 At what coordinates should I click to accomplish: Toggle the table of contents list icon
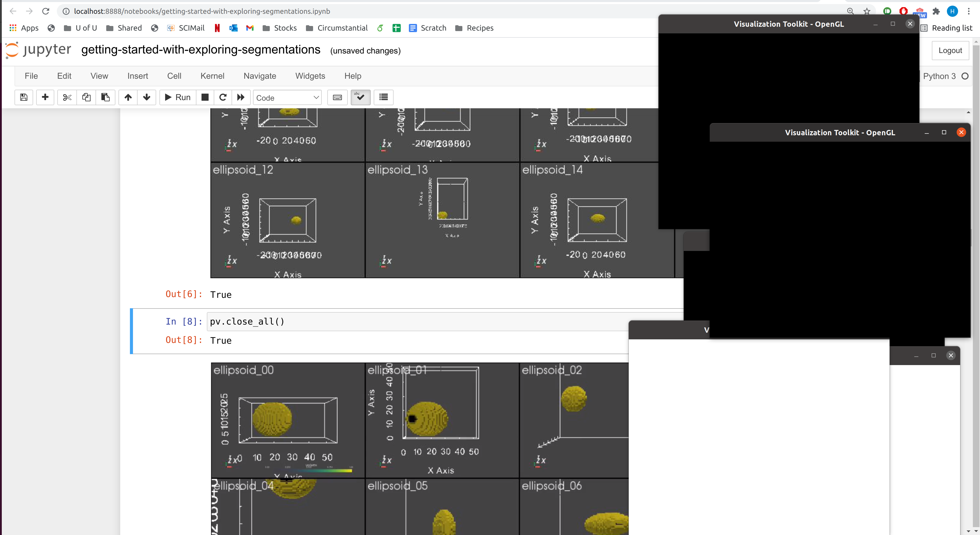[x=383, y=97]
